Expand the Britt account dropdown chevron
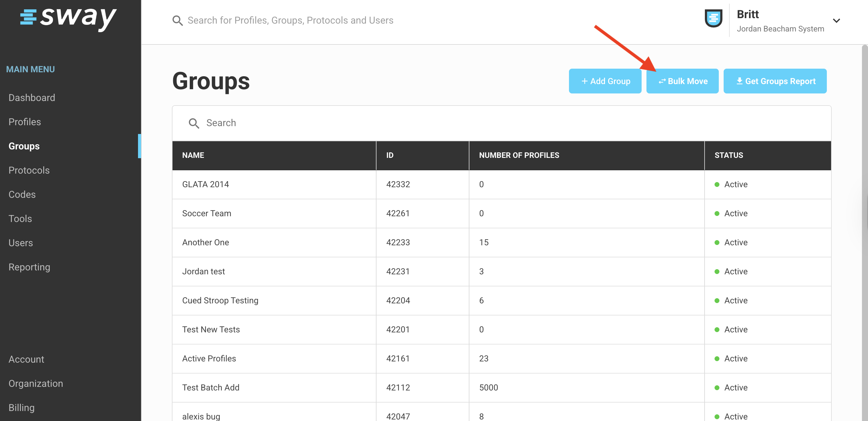 [836, 21]
